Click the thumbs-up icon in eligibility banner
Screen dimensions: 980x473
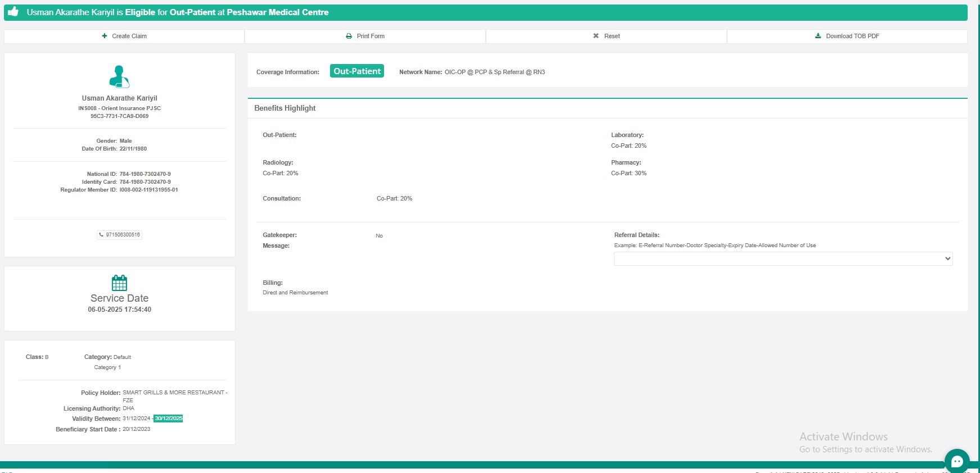point(13,12)
